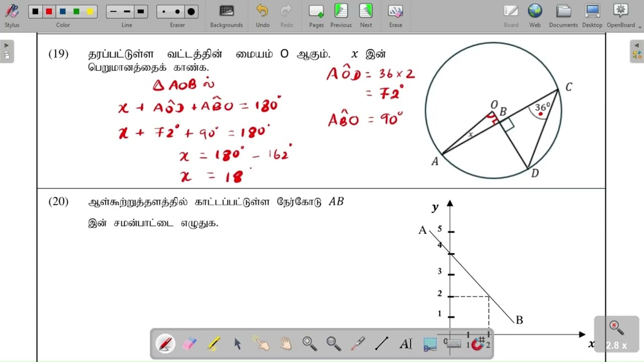Select the yellow pen color
The image size is (644, 362).
[x=90, y=12]
